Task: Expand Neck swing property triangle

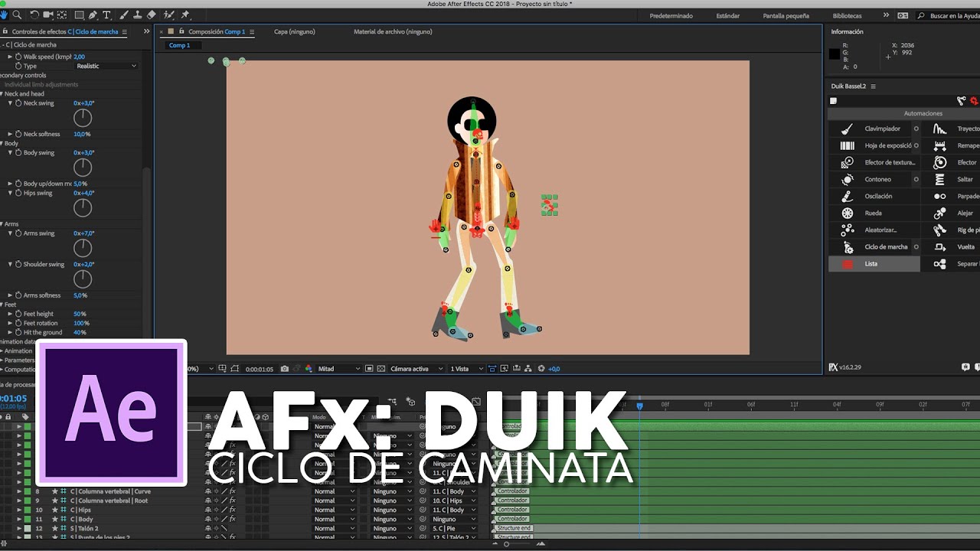Action: coord(10,103)
